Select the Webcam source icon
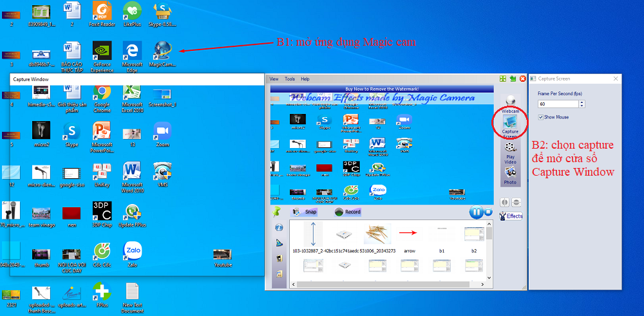The width and height of the screenshot is (644, 316). (x=511, y=103)
